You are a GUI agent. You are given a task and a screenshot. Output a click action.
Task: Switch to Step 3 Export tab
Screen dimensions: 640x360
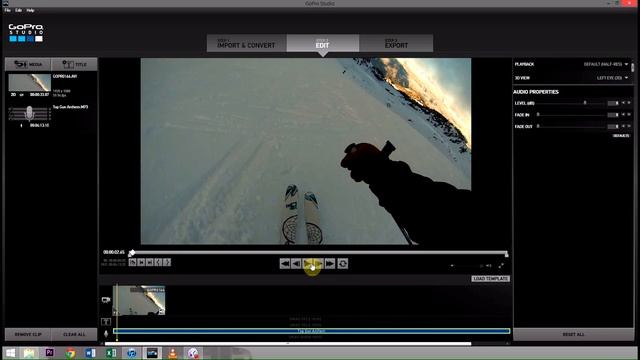click(396, 43)
